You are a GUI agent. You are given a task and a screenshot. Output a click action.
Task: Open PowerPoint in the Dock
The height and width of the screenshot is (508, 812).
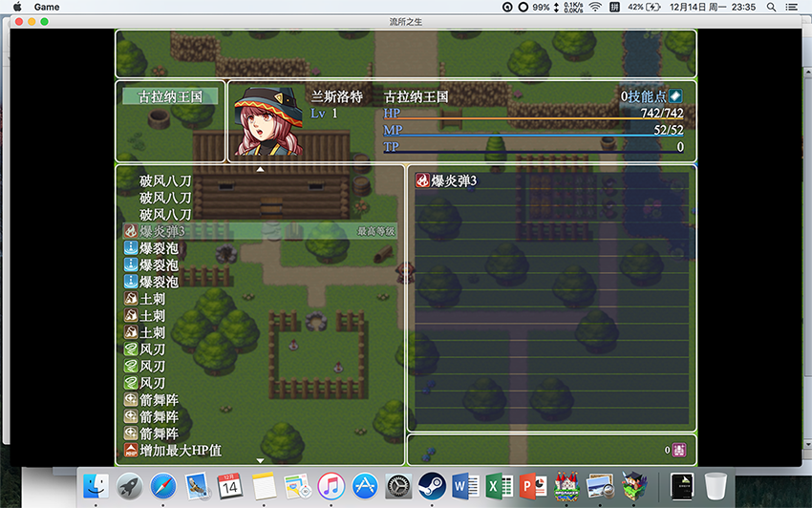click(x=533, y=486)
